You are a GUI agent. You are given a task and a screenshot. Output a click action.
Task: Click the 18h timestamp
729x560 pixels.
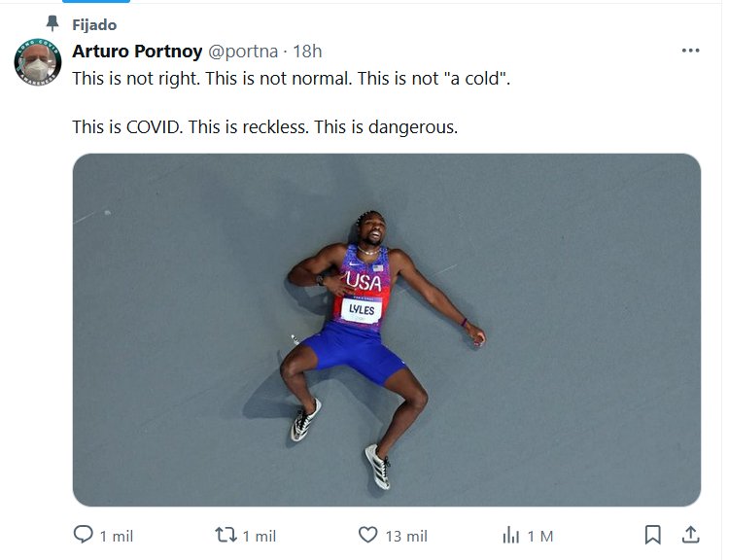[307, 52]
